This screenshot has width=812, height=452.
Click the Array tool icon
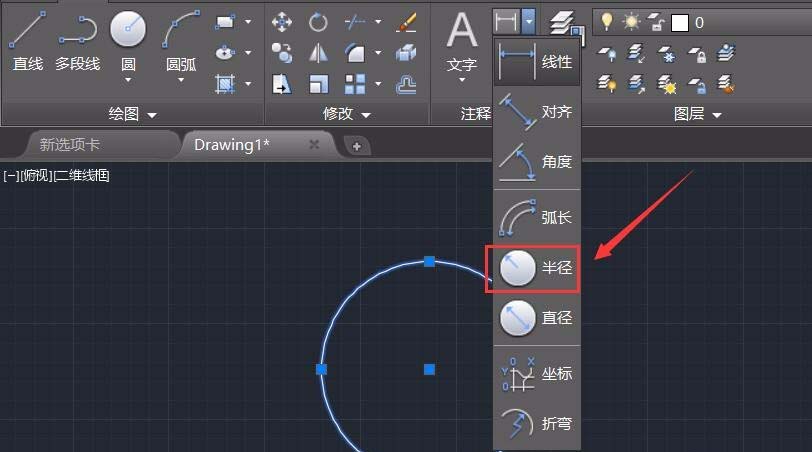click(355, 84)
